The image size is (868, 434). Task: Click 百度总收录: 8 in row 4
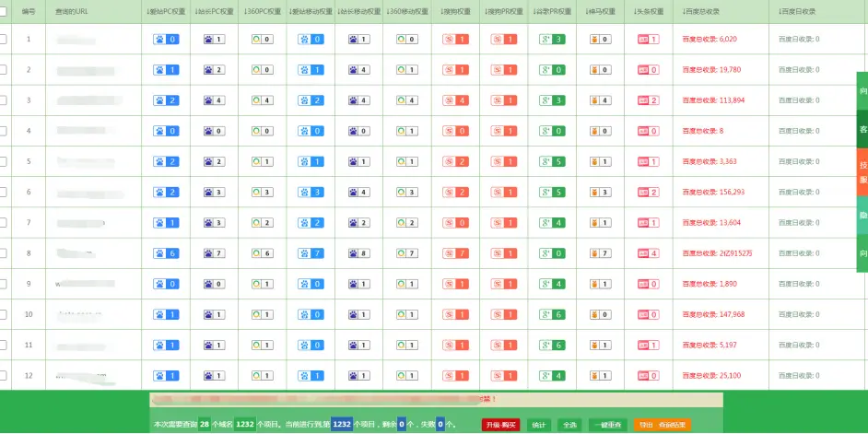click(702, 131)
